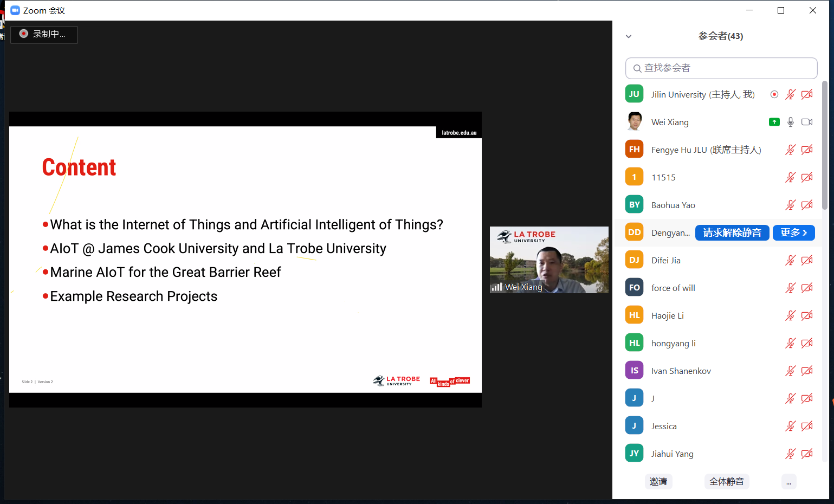Click the 全体静音 mute all button
The height and width of the screenshot is (504, 834).
tap(726, 482)
